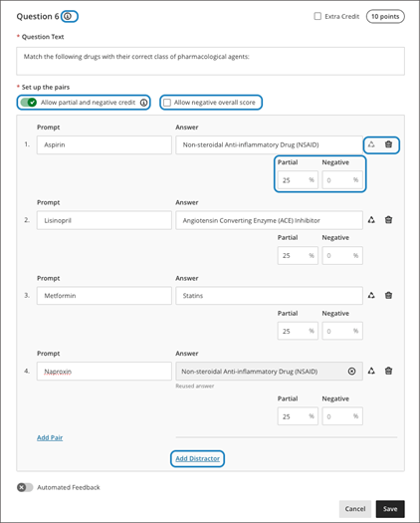The width and height of the screenshot is (420, 523).
Task: Click the Add Distractor link
Action: click(x=198, y=458)
